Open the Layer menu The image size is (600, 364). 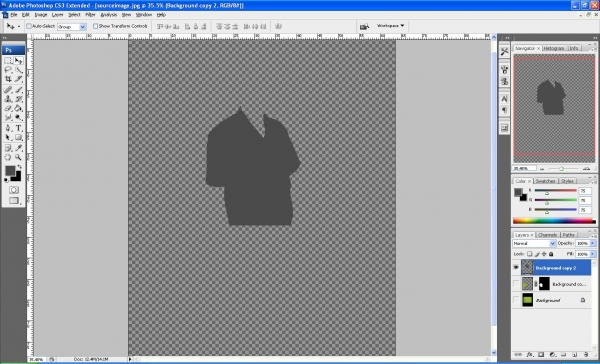(57, 15)
